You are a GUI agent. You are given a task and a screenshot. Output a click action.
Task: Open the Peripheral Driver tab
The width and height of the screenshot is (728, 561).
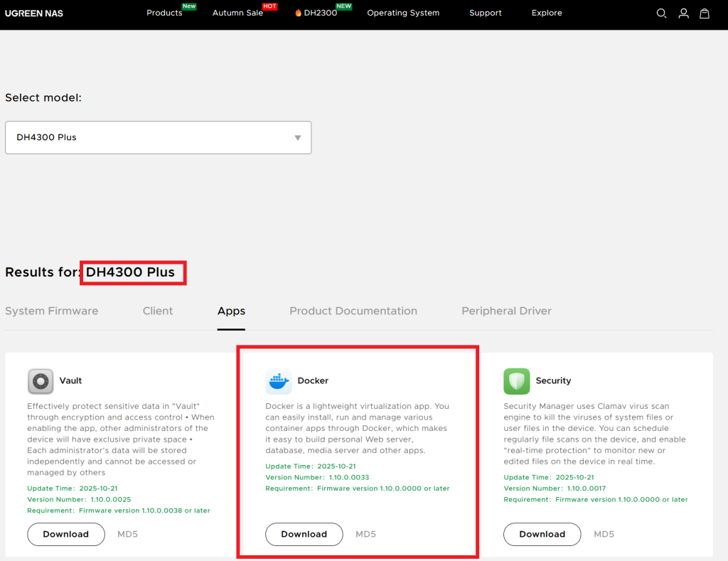point(506,311)
